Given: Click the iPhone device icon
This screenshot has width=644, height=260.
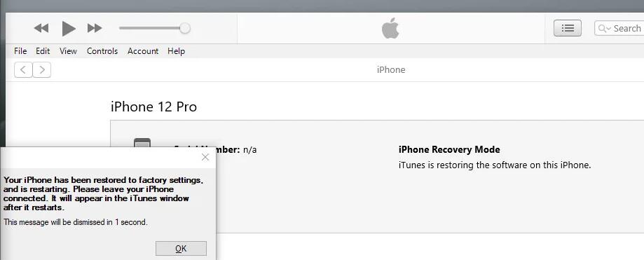Looking at the screenshot, I should tap(142, 142).
